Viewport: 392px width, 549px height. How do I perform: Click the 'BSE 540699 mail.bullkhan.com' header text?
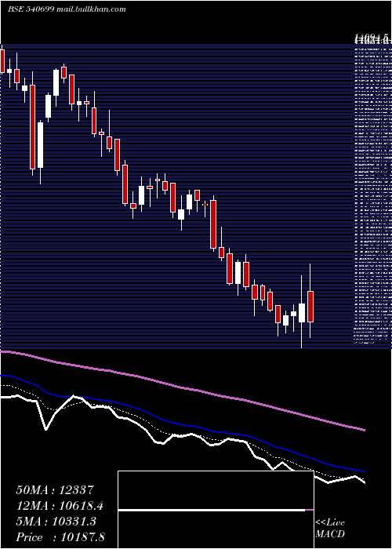pyautogui.click(x=67, y=9)
